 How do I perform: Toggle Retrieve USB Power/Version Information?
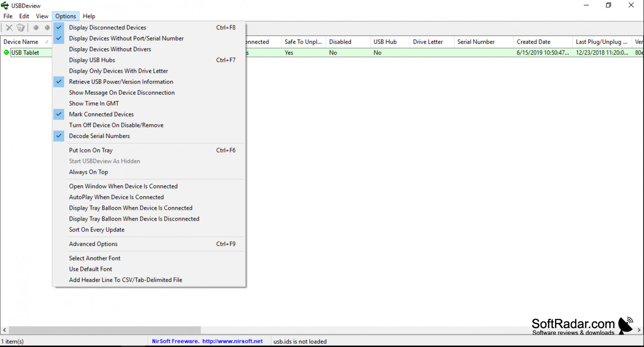click(x=149, y=82)
